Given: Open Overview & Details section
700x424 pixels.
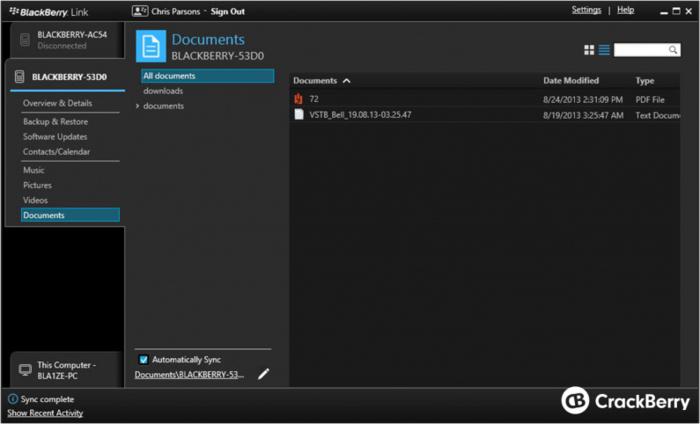Looking at the screenshot, I should 58,103.
